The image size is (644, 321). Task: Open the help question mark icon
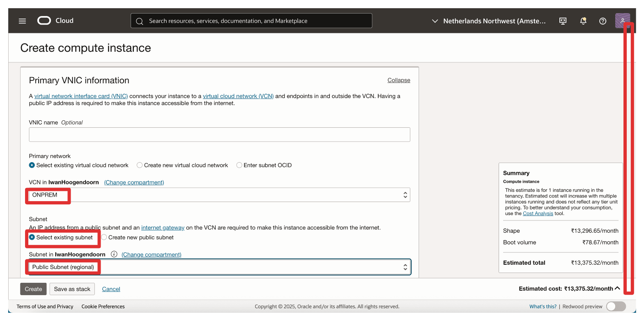[603, 21]
